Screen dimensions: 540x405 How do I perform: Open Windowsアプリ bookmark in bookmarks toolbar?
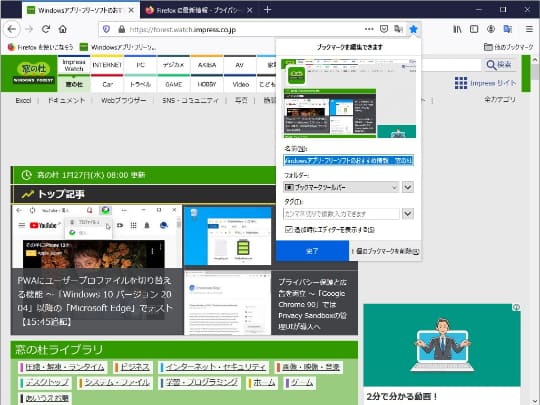pyautogui.click(x=117, y=47)
